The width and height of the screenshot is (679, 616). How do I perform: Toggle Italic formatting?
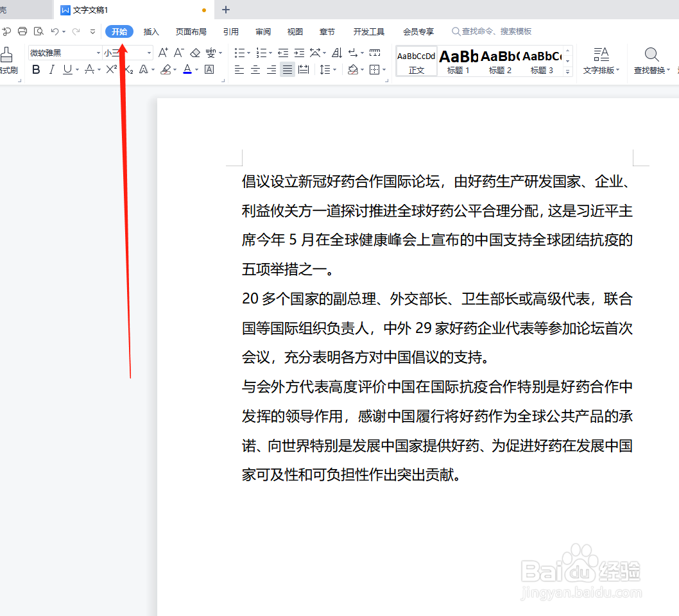click(51, 69)
